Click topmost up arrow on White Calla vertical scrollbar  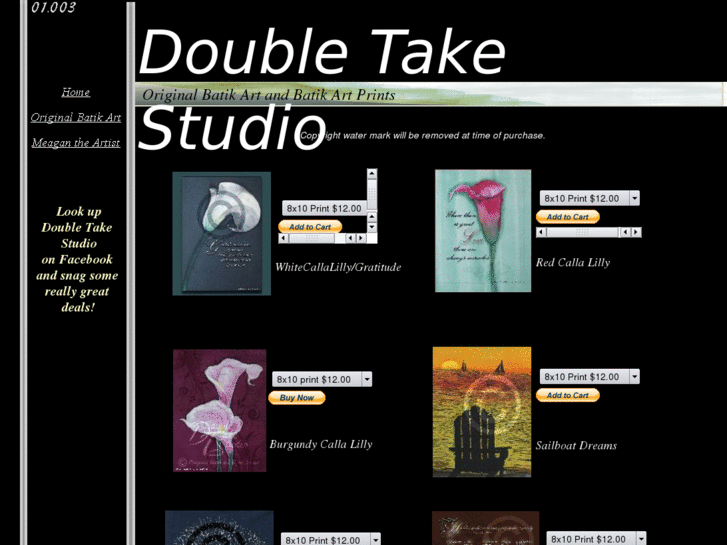click(x=372, y=174)
